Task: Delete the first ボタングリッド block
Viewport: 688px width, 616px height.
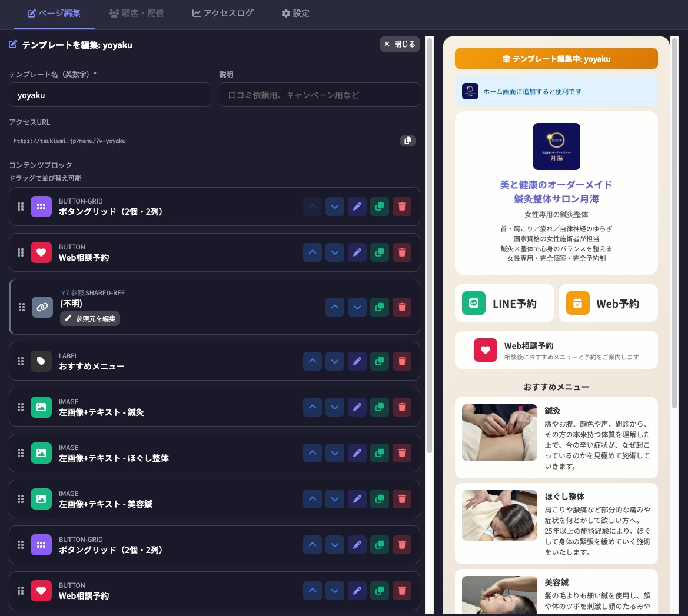Action: pos(402,207)
